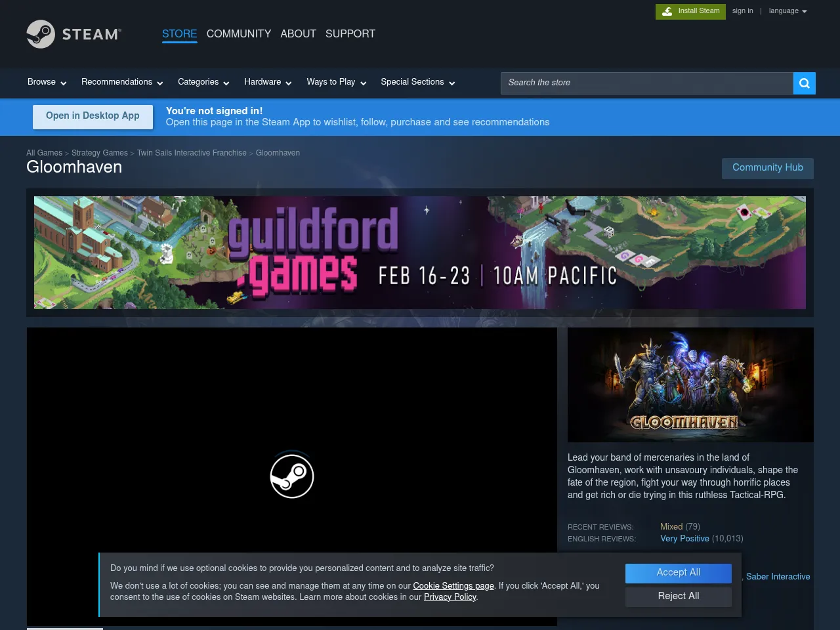Click the Gloomhaven header artwork
The height and width of the screenshot is (630, 840).
(690, 385)
